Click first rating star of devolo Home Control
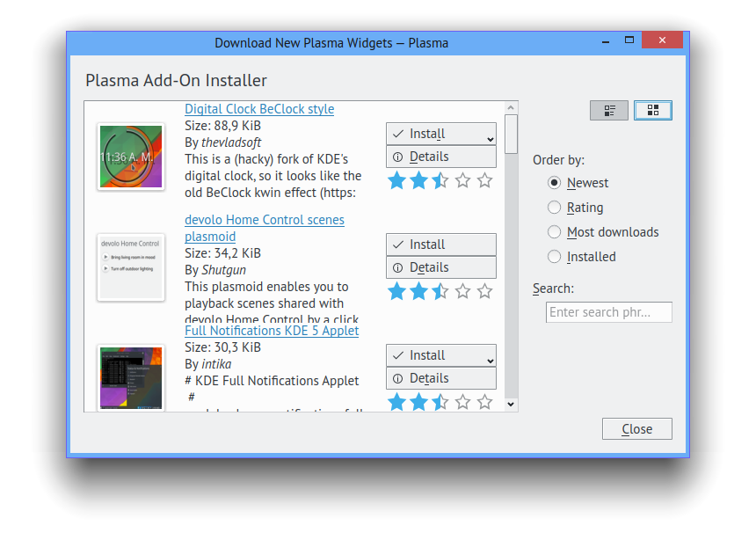Image resolution: width=756 pixels, height=533 pixels. click(396, 291)
